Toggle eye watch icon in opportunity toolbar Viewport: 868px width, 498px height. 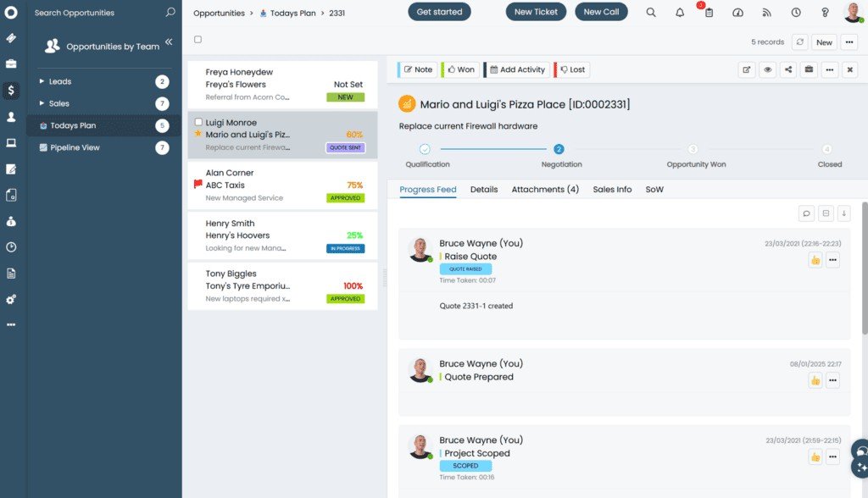tap(767, 69)
